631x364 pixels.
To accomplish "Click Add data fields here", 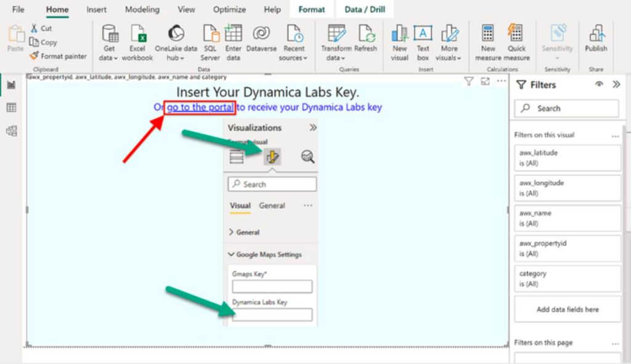I will pyautogui.click(x=567, y=309).
